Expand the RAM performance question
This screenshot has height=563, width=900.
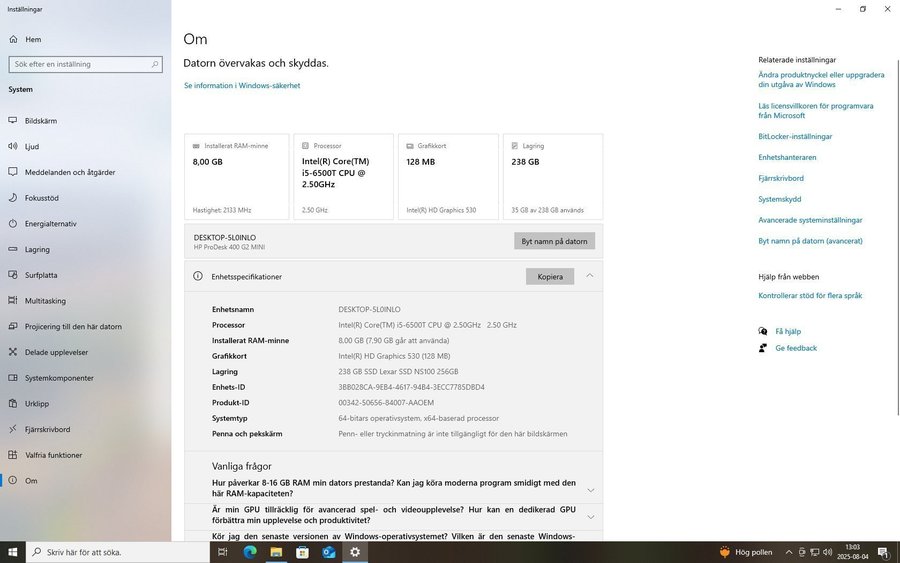tap(591, 490)
